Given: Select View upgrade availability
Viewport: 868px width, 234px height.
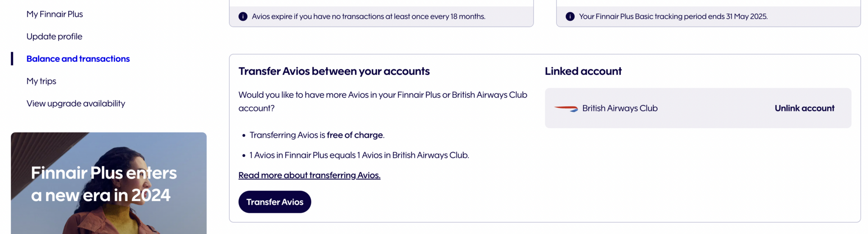Looking at the screenshot, I should [76, 104].
